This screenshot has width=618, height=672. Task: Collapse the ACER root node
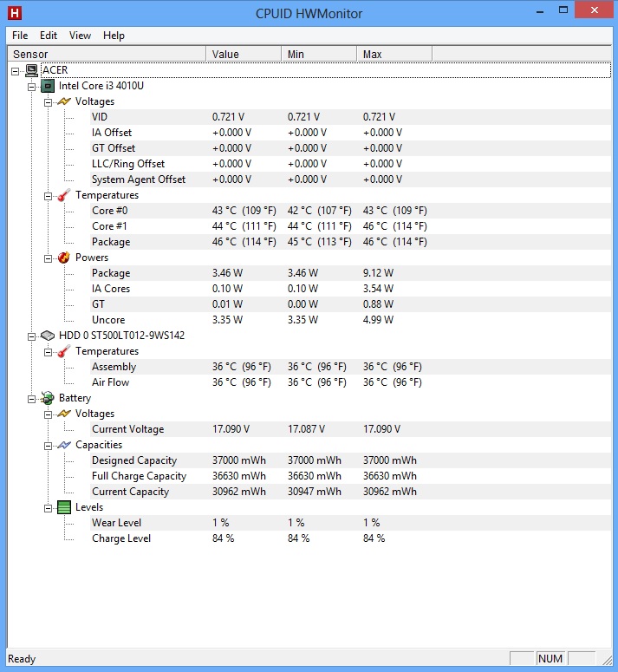point(16,71)
